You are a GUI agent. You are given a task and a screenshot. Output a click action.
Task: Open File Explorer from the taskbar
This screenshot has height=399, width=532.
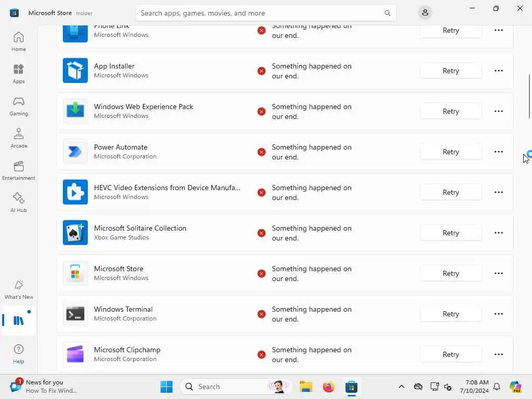(x=305, y=387)
